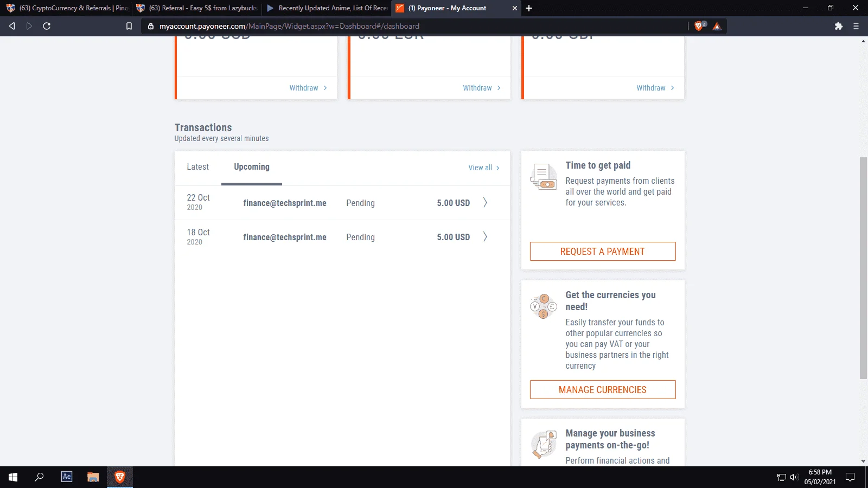Click Withdraw on the first balance card
The height and width of the screenshot is (488, 868).
coord(308,88)
